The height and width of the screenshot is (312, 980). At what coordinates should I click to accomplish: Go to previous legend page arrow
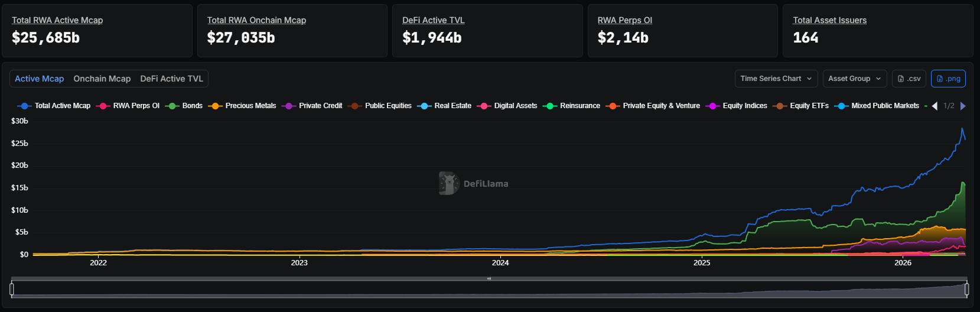coord(935,106)
